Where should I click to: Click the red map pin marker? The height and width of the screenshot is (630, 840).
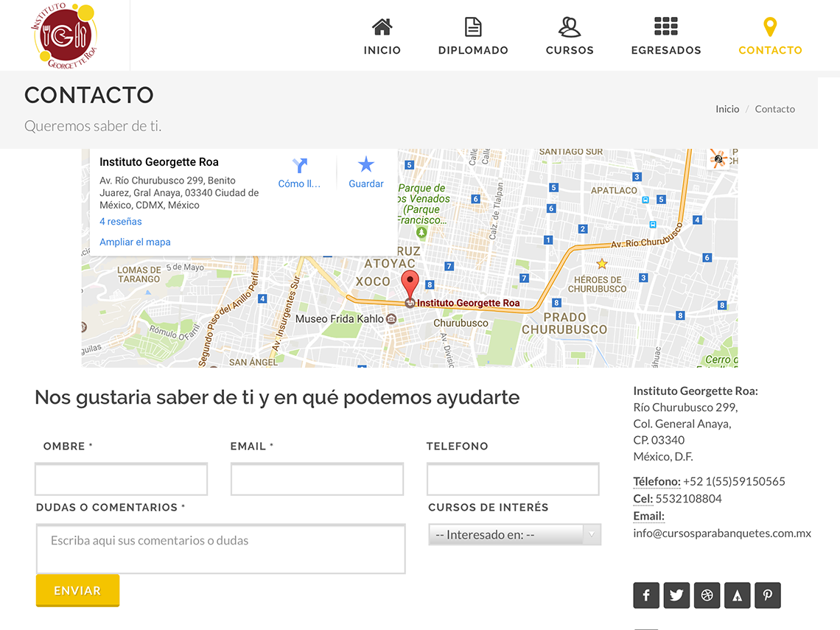(x=410, y=284)
